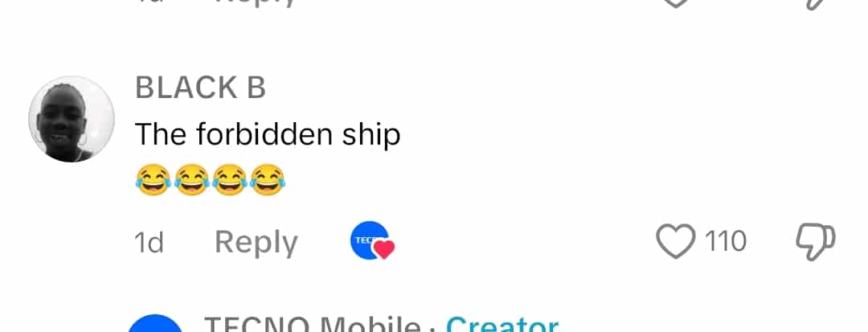This screenshot has width=868, height=332.
Task: Tap the 1d timestamp under BLACK B's comment
Action: coord(149,242)
